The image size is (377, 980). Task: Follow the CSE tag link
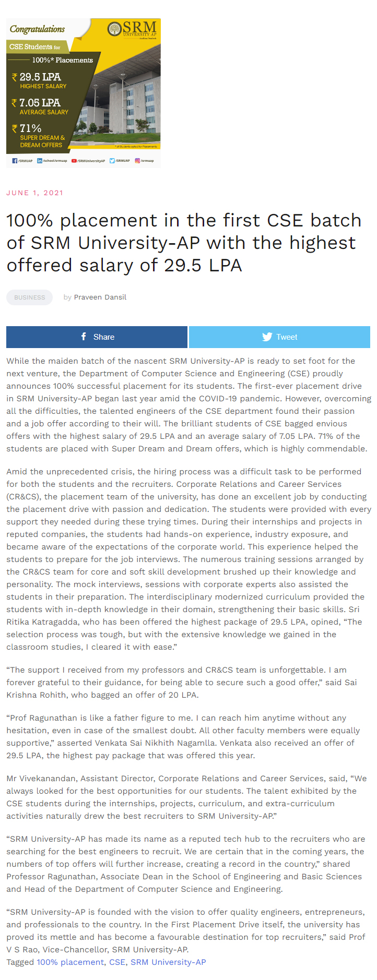117,962
